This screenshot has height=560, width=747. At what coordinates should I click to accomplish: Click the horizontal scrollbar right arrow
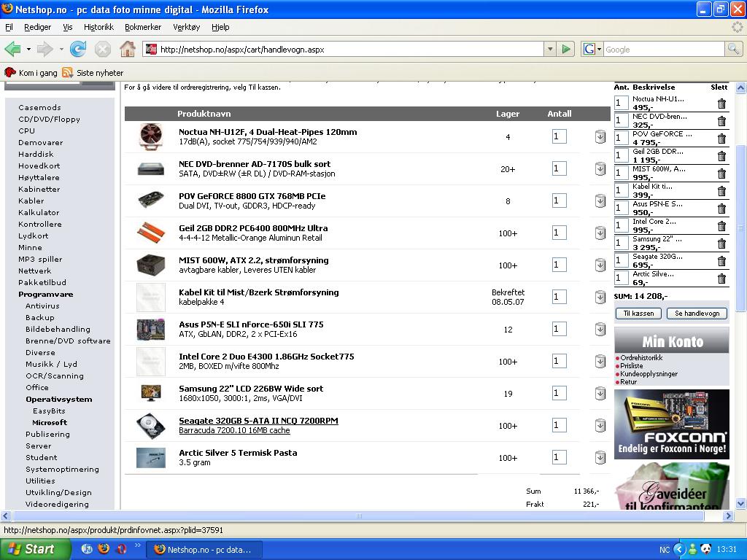(728, 516)
